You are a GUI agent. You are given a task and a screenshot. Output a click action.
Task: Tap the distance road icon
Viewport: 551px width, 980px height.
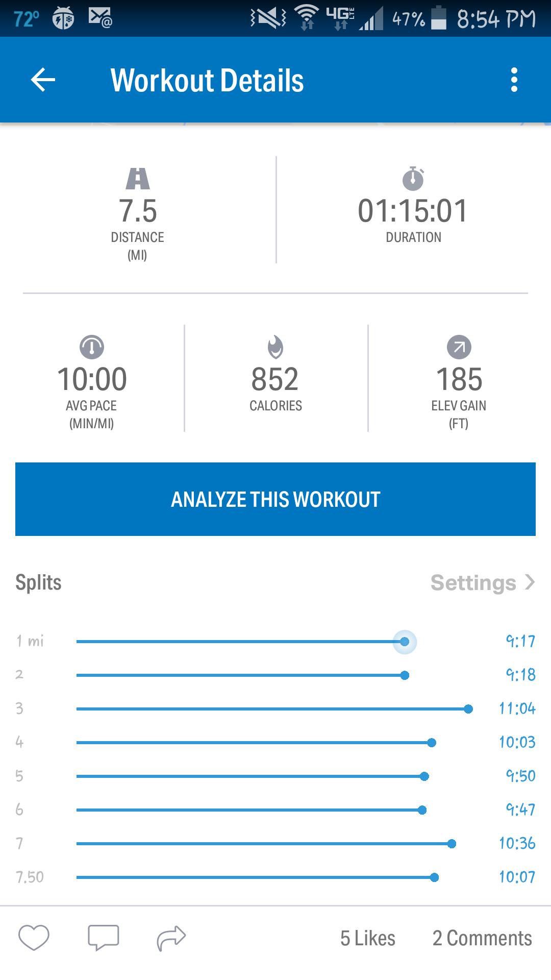pos(138,179)
